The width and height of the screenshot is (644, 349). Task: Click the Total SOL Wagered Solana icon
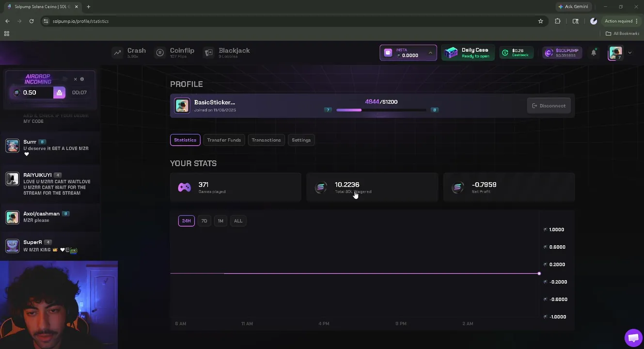(321, 188)
